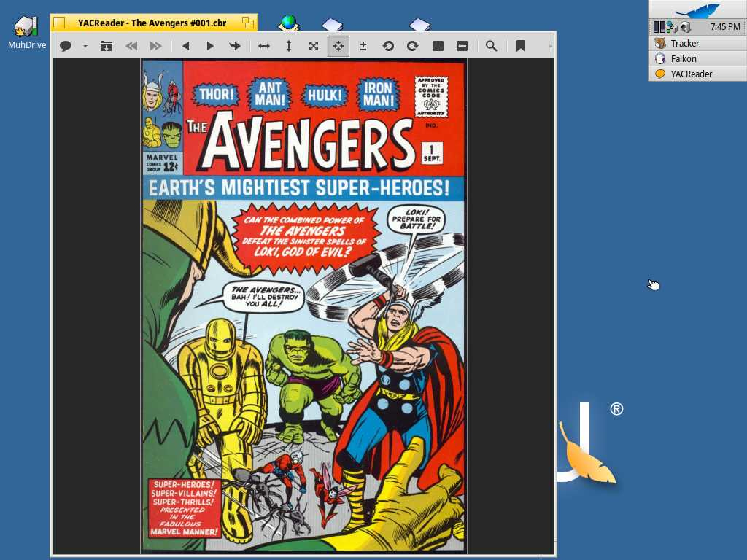Click the network status tray icon
This screenshot has width=747, height=560.
(x=672, y=27)
